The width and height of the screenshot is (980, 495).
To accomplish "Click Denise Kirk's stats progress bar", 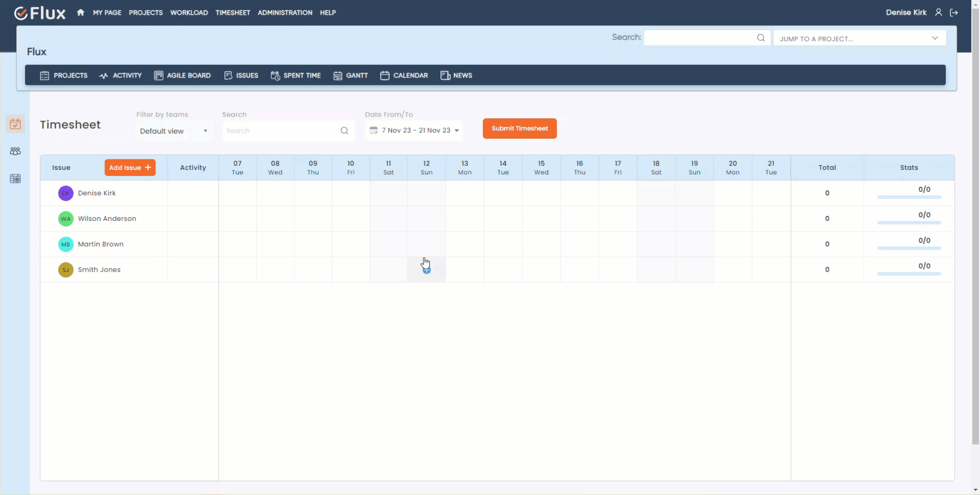I will pyautogui.click(x=909, y=197).
